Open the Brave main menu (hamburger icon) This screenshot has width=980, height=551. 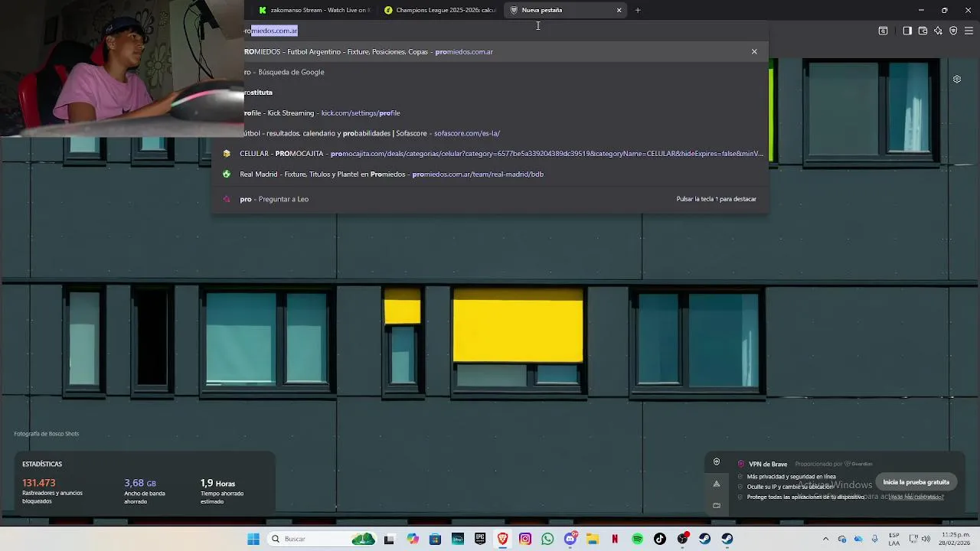click(x=969, y=31)
